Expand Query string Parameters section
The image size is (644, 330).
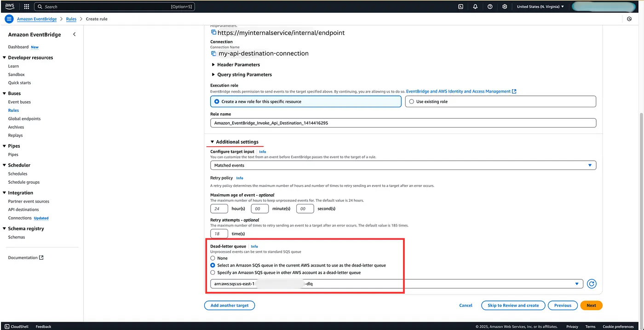[x=242, y=75]
